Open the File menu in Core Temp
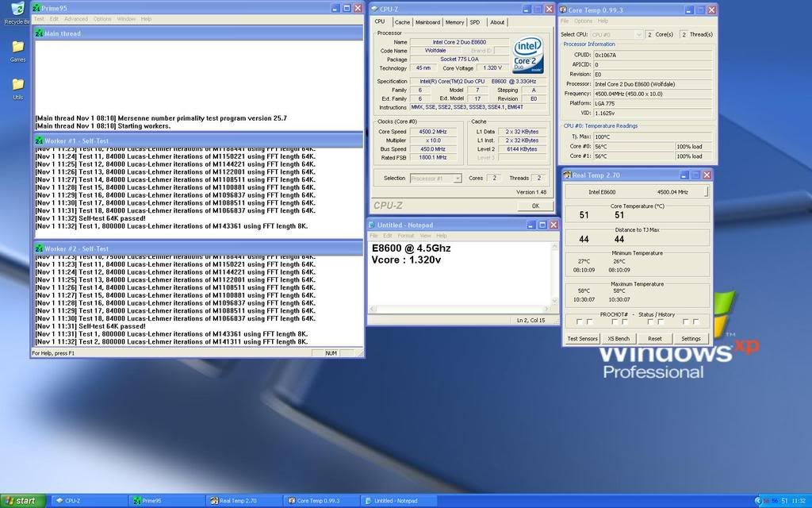The height and width of the screenshot is (508, 812). pyautogui.click(x=565, y=21)
